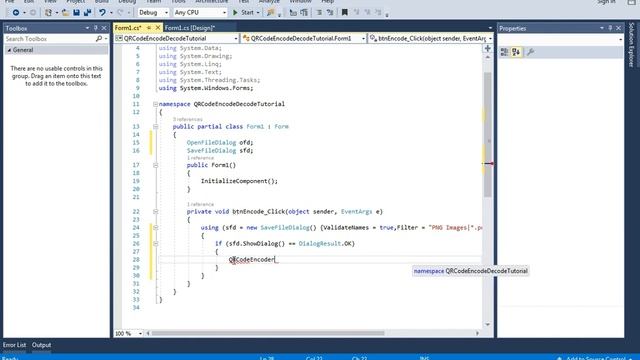Collapse the General toolbox group
Image resolution: width=640 pixels, height=360 pixels.
click(x=9, y=50)
